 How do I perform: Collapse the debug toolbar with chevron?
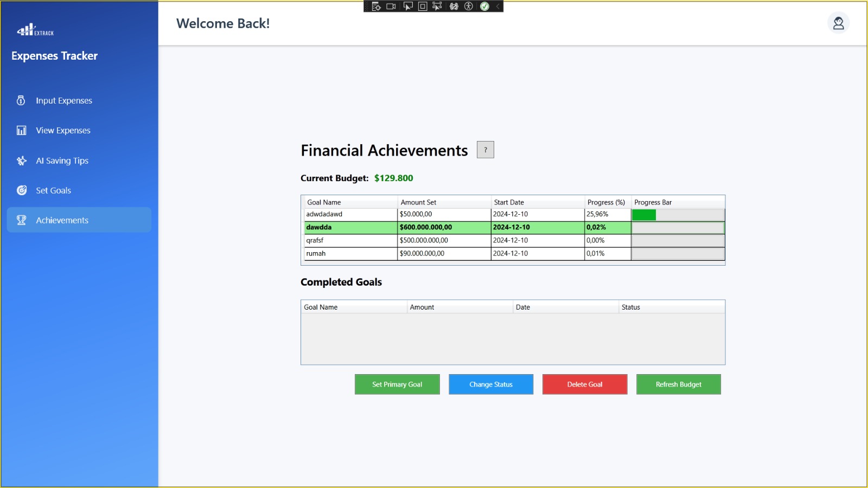click(x=497, y=7)
